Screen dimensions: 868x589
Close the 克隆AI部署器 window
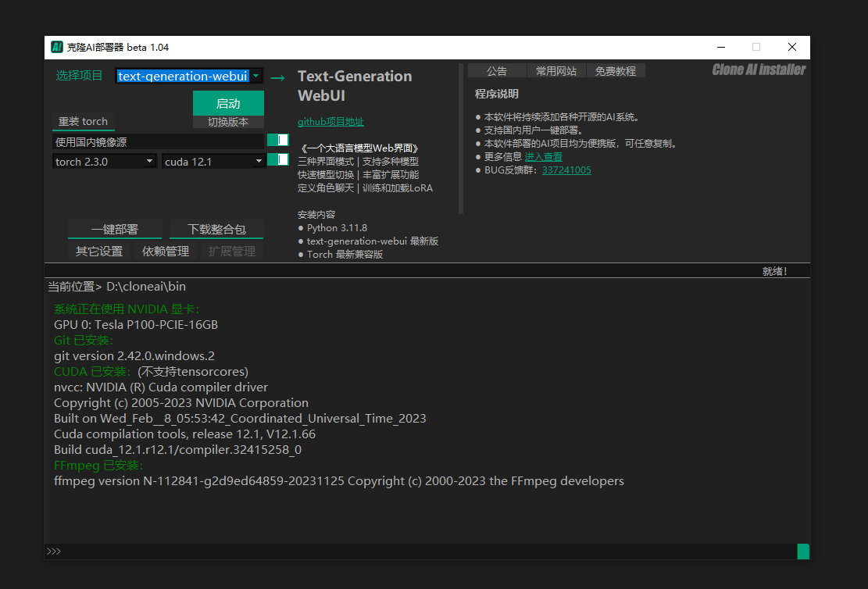(x=792, y=47)
